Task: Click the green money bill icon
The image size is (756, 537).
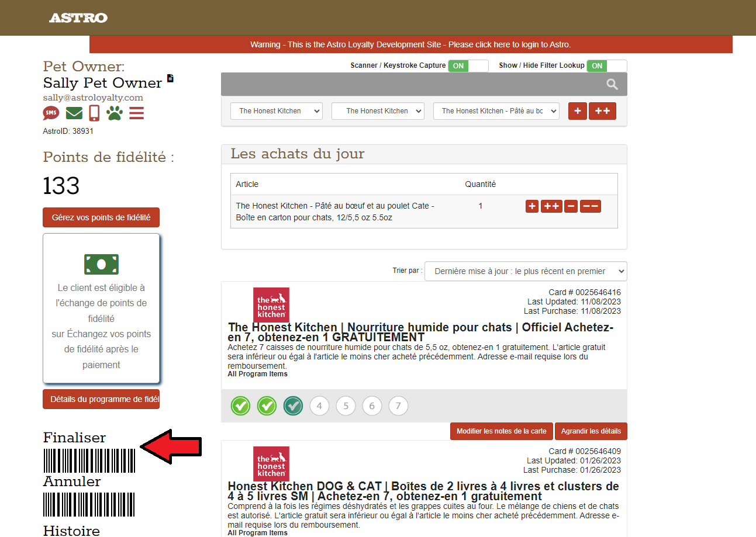Action: click(101, 264)
